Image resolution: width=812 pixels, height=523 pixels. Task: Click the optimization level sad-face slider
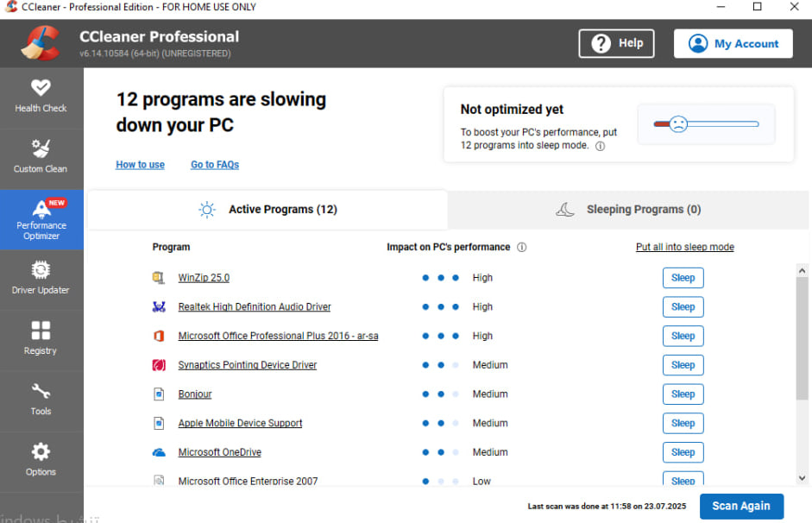pos(678,124)
